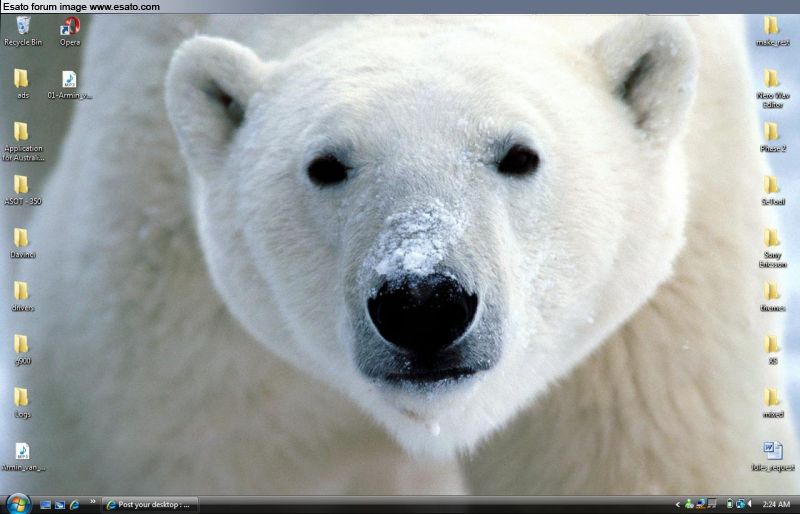
Task: Click Show Desktop in Quick Launch
Action: (x=45, y=505)
